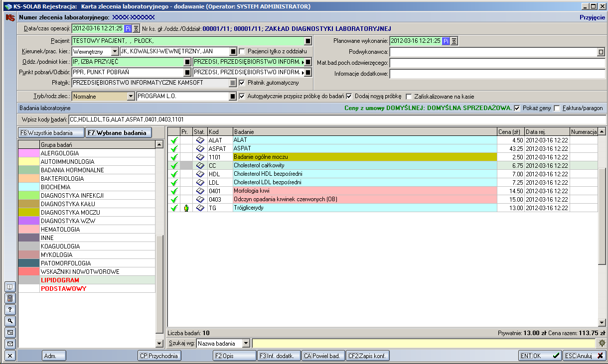
Task: Click the Pacjent field lookup square button
Action: point(308,41)
